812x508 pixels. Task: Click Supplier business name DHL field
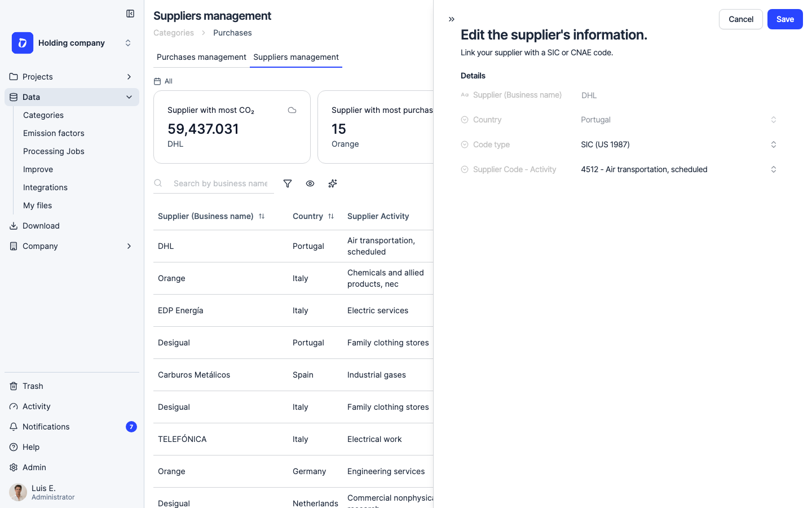pos(679,95)
